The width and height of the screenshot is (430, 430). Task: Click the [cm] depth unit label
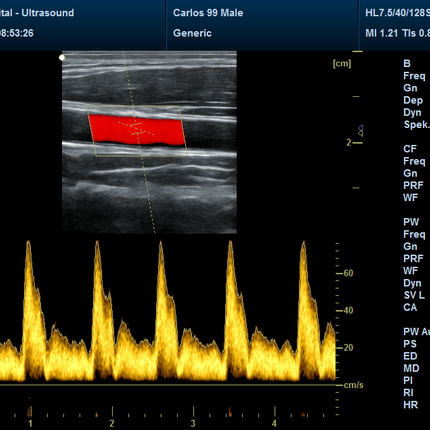click(x=342, y=63)
